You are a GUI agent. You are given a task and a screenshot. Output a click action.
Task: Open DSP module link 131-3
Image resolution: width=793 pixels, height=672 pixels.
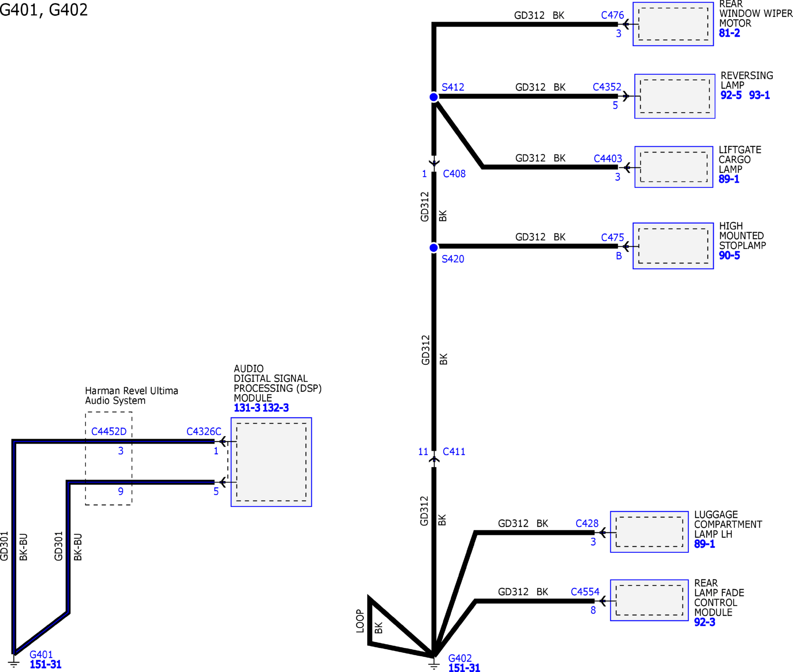(247, 408)
